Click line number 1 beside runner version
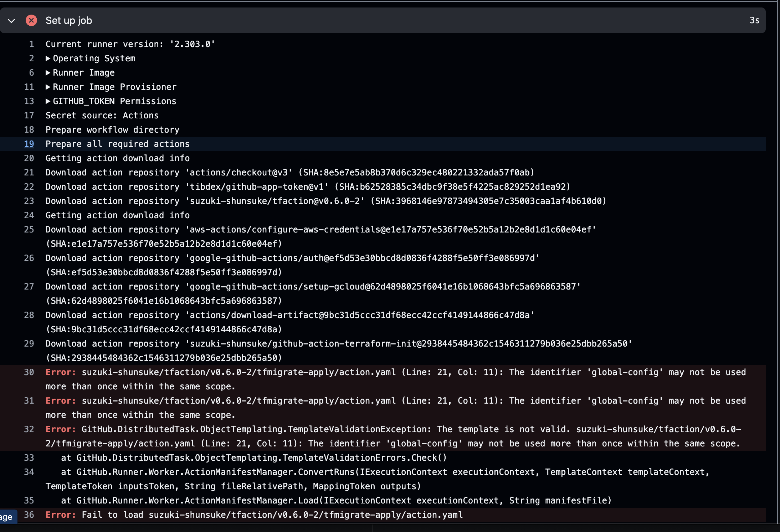This screenshot has width=780, height=532. point(31,44)
